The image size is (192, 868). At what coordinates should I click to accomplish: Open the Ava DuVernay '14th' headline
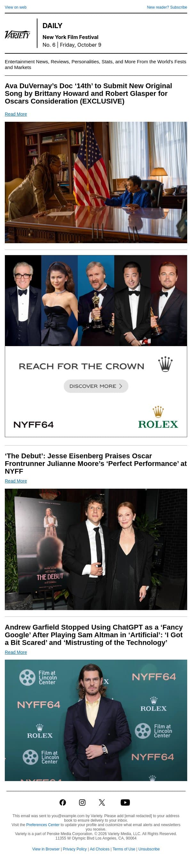pos(89,93)
